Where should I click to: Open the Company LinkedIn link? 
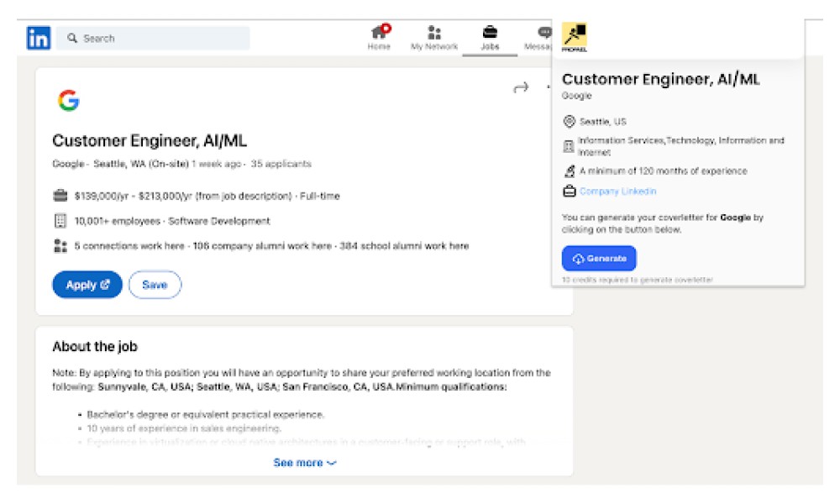617,192
